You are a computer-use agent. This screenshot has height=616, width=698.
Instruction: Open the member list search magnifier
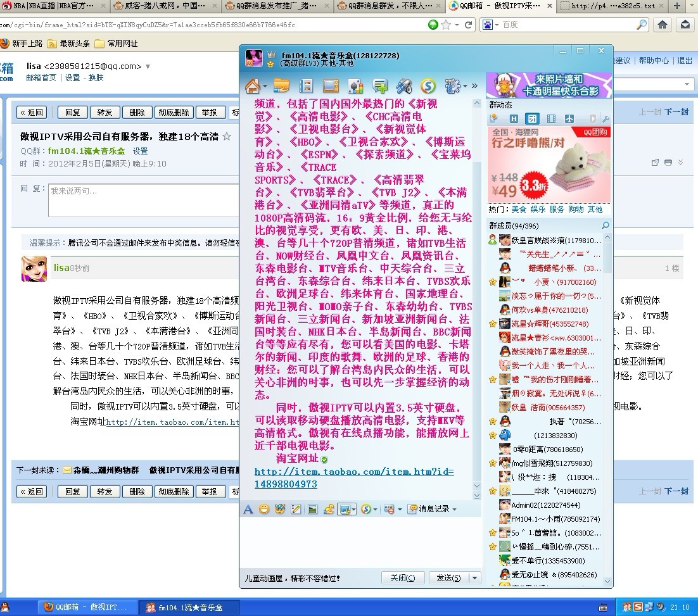coord(605,225)
